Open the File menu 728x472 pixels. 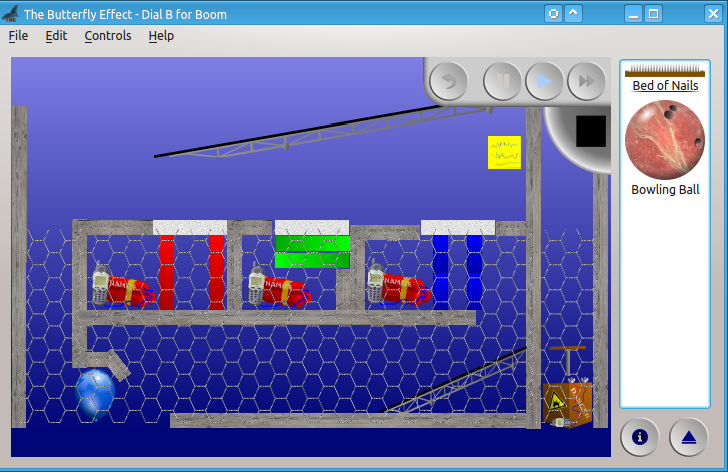18,35
